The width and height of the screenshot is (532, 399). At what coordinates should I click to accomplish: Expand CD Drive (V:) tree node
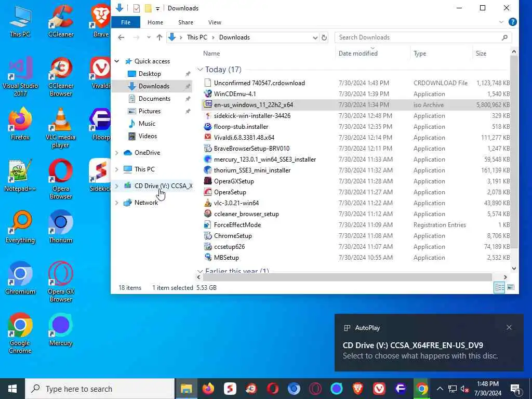click(x=117, y=186)
